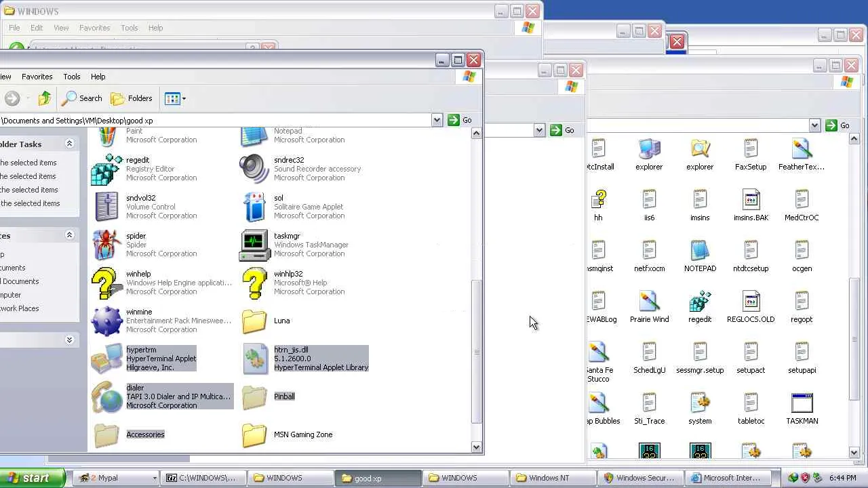Toggle the Folders pane button
868x488 pixels.
(132, 98)
